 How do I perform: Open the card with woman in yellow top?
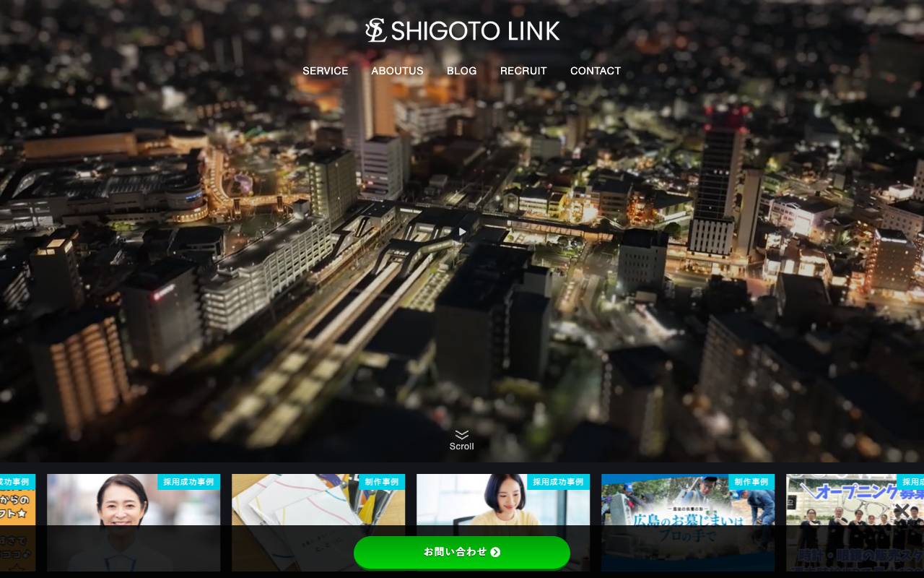click(x=503, y=522)
